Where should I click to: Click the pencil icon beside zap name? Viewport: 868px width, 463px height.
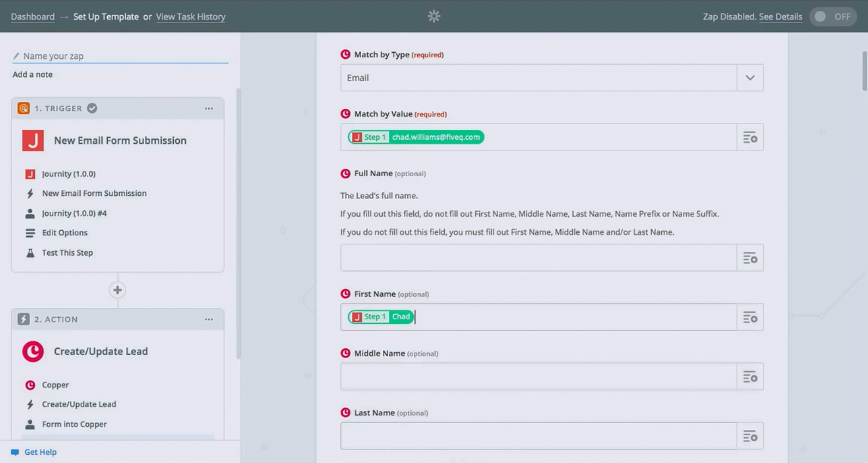(16, 56)
